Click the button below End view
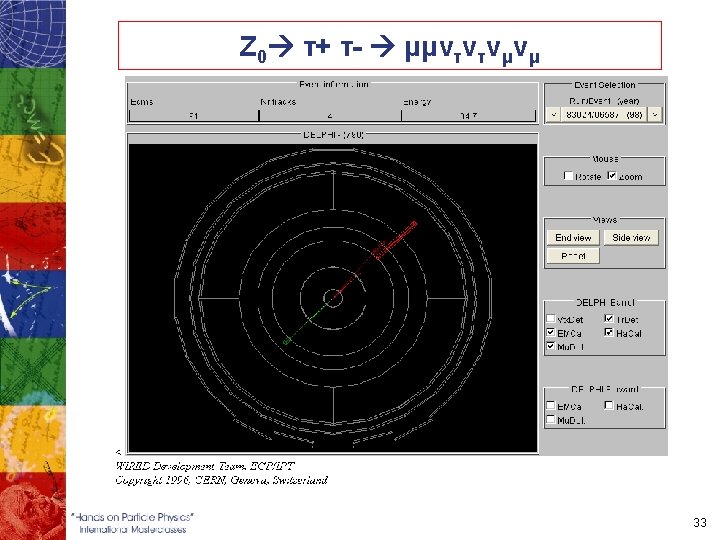The width and height of the screenshot is (720, 540). [573, 256]
